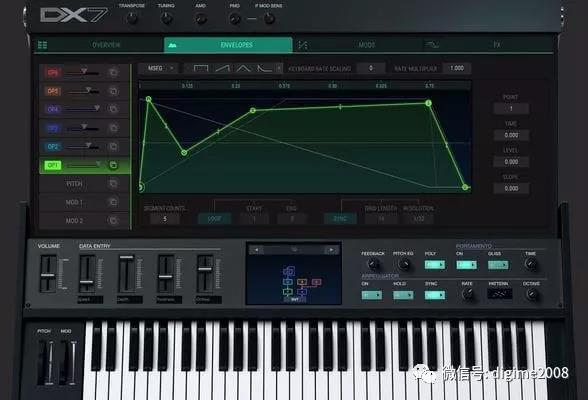Select the triangle envelope shape preset icon
The width and height of the screenshot is (588, 400).
click(243, 68)
